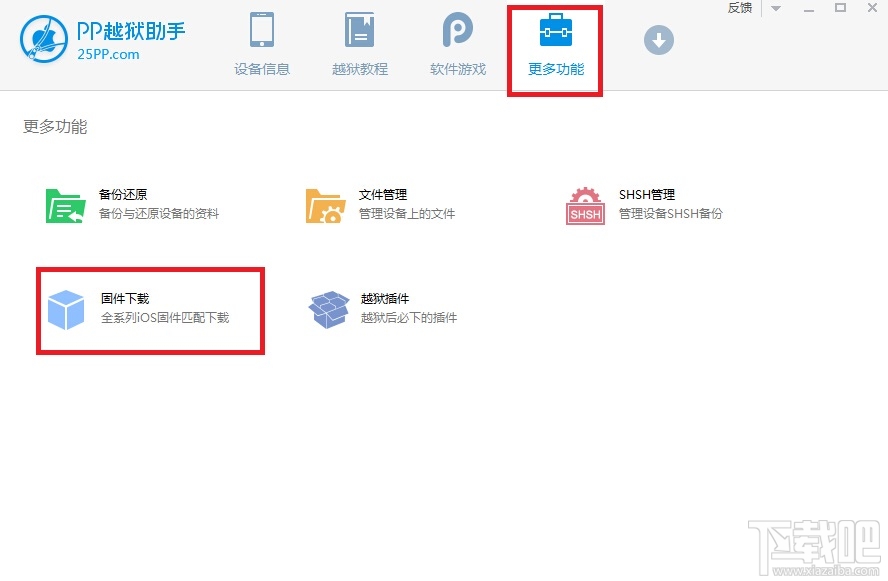
Task: Open the 越狱教程 tutorial book icon
Action: tap(359, 30)
